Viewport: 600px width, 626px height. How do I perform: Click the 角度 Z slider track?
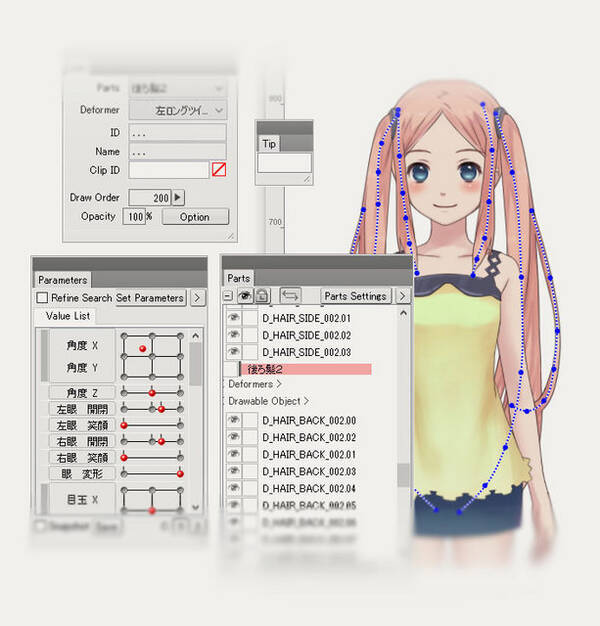click(152, 393)
